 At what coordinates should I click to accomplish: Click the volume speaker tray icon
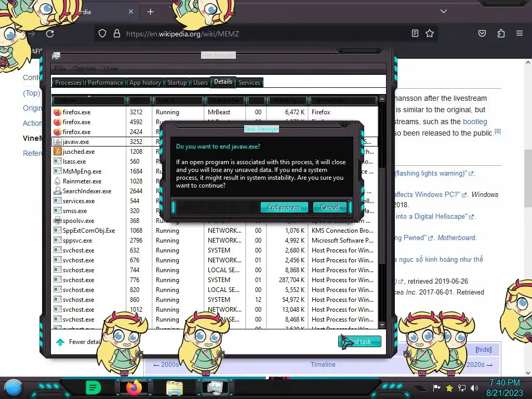click(x=474, y=388)
